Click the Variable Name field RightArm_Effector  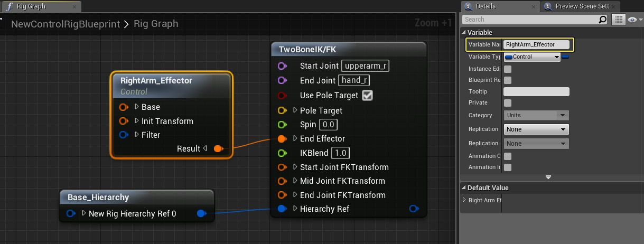point(536,45)
